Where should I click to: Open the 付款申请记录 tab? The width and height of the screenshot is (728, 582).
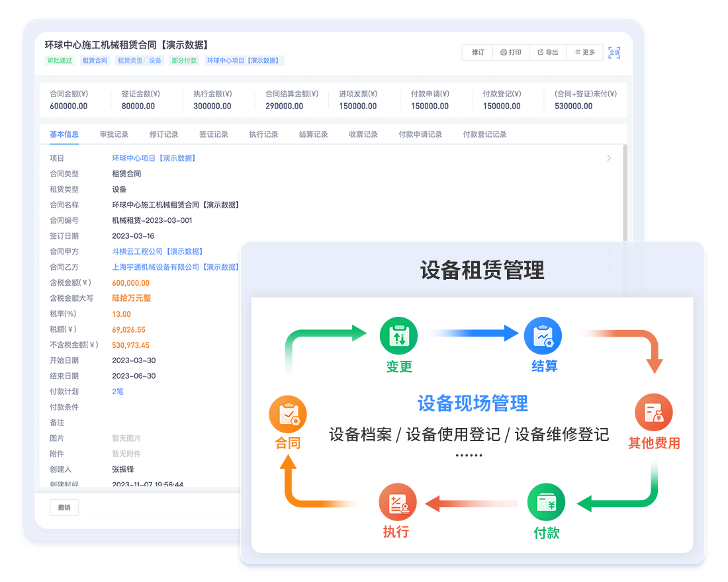click(x=420, y=134)
